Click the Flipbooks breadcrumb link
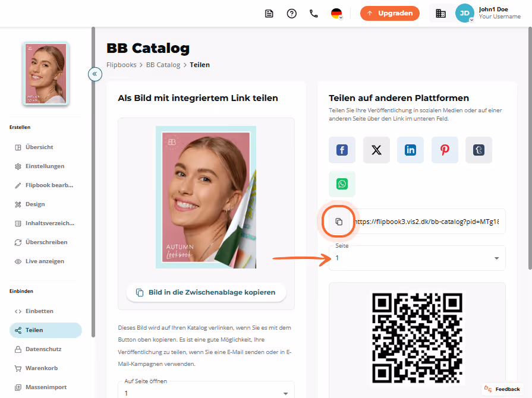Screen dimensions: 532x398 [x=121, y=65]
